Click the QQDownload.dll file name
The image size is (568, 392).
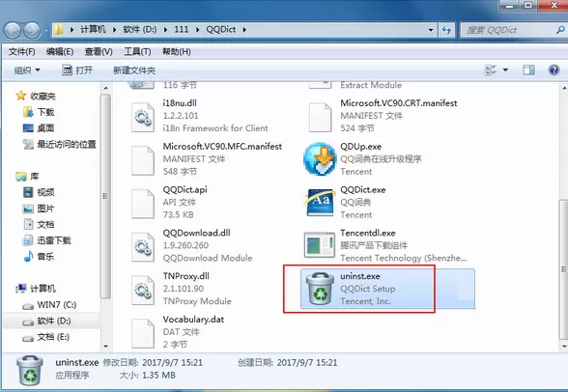[x=196, y=233]
